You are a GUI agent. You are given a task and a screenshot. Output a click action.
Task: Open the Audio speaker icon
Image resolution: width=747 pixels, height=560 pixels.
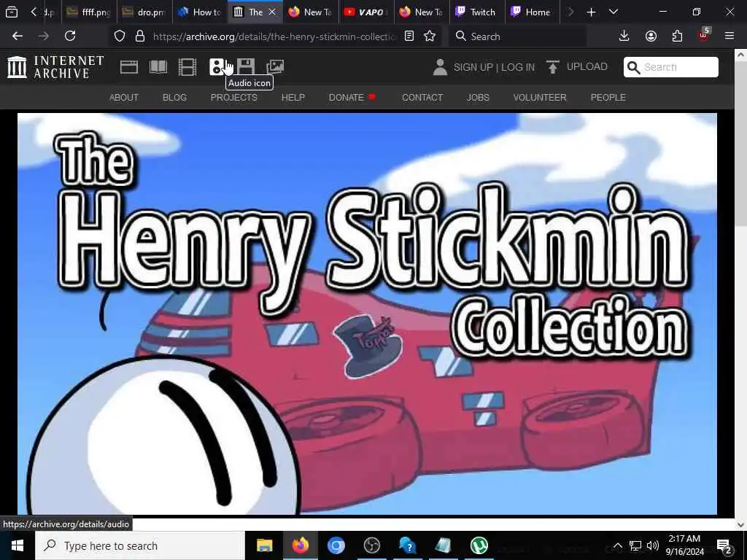click(217, 67)
